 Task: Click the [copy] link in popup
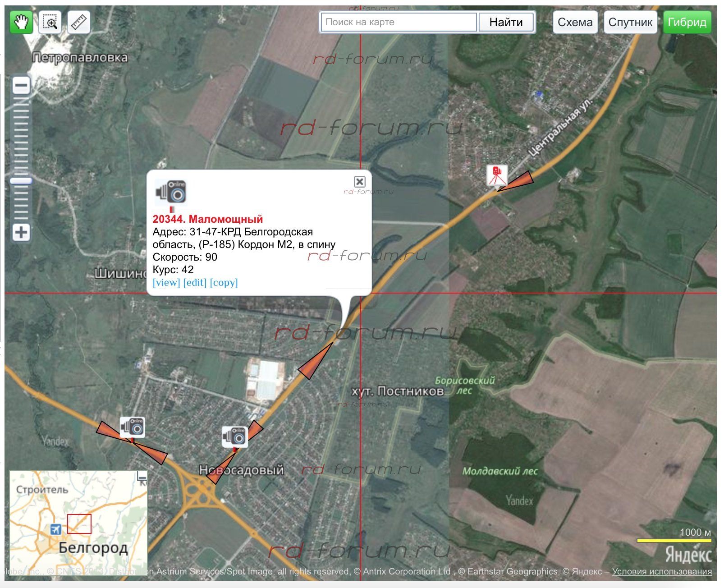(224, 283)
